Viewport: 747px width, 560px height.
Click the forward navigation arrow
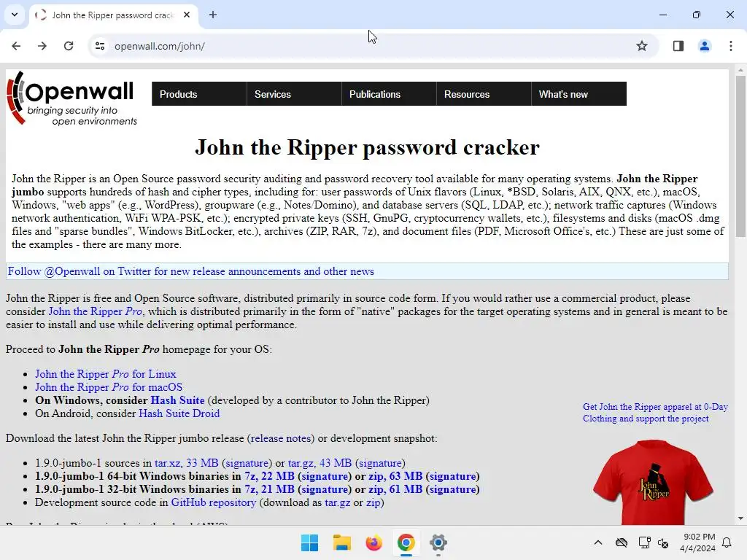tap(42, 46)
